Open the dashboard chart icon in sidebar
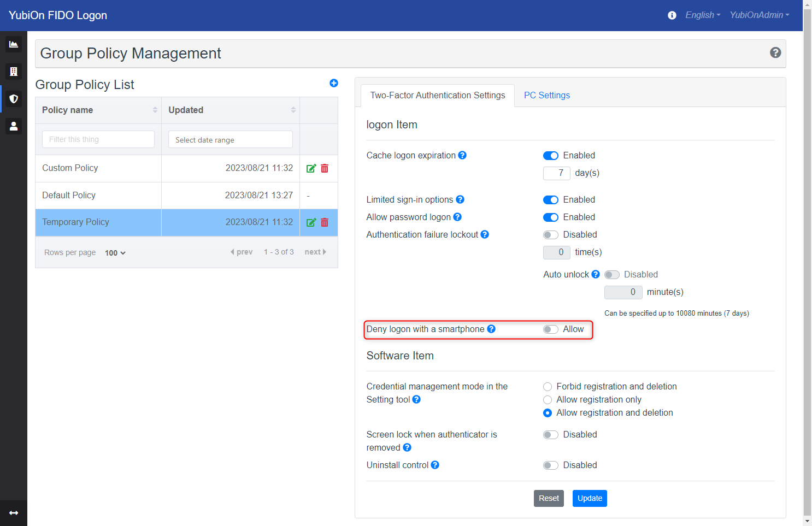Screen dimensions: 812x526 click(14, 44)
